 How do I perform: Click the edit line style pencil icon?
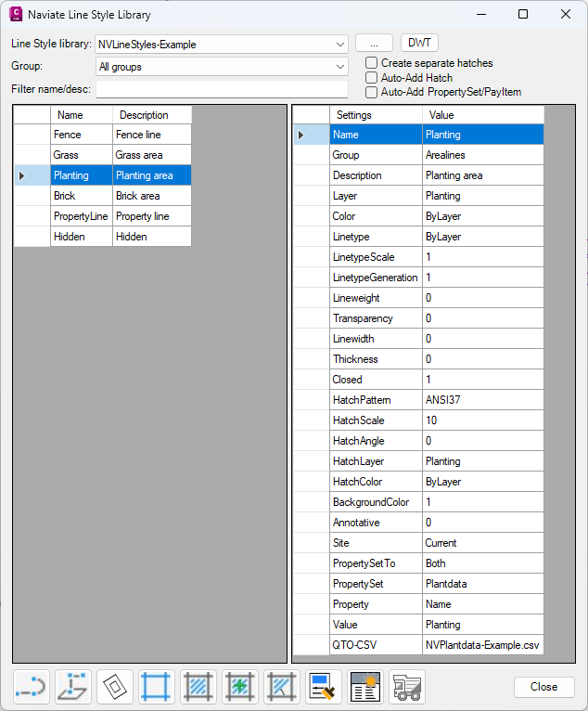click(324, 687)
